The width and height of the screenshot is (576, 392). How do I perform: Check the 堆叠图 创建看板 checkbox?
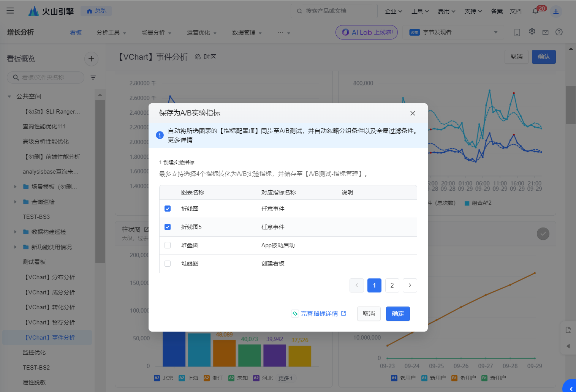(168, 263)
